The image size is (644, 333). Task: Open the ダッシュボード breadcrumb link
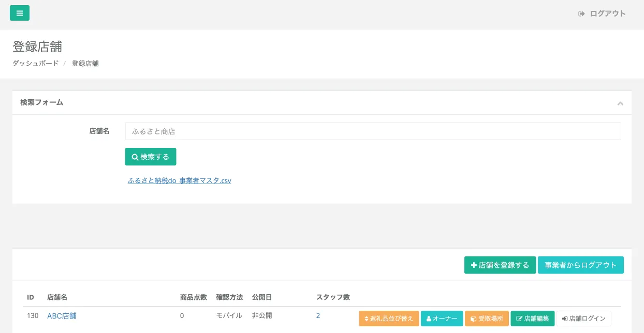coord(36,64)
